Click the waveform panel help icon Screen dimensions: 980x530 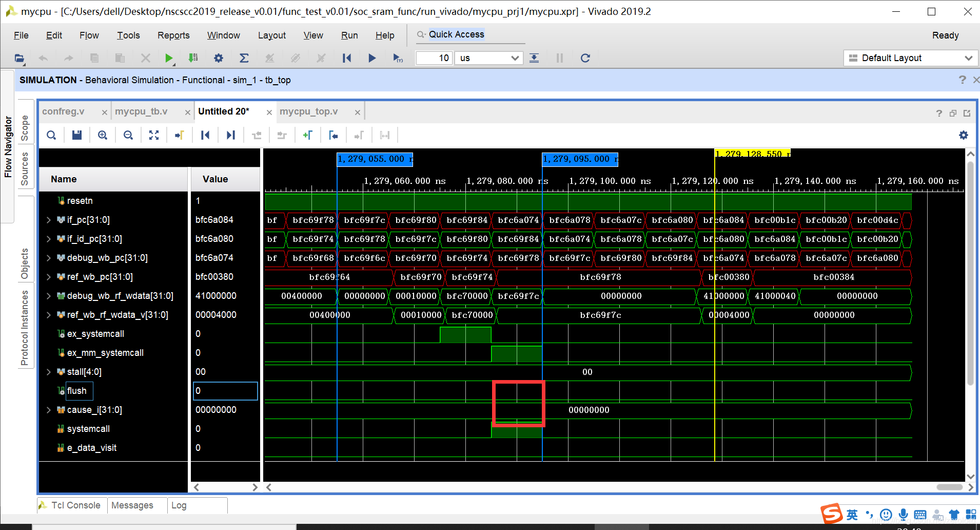[939, 113]
